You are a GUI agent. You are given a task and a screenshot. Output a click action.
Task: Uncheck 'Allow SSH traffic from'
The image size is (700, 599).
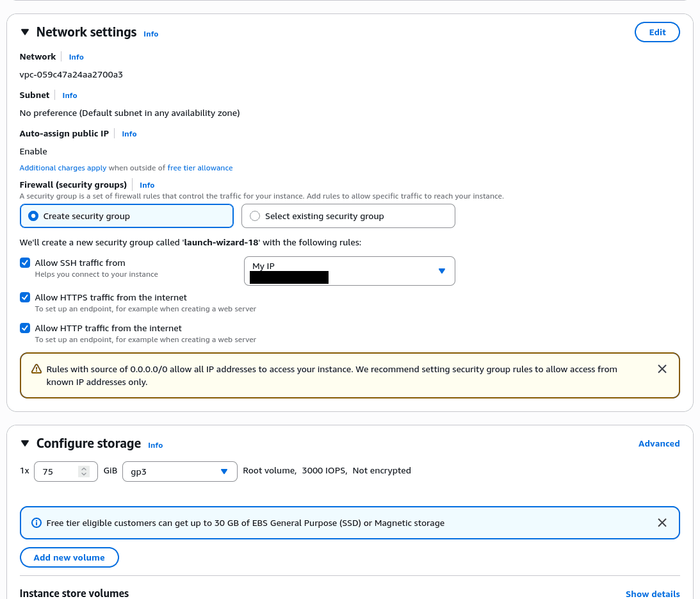(24, 263)
